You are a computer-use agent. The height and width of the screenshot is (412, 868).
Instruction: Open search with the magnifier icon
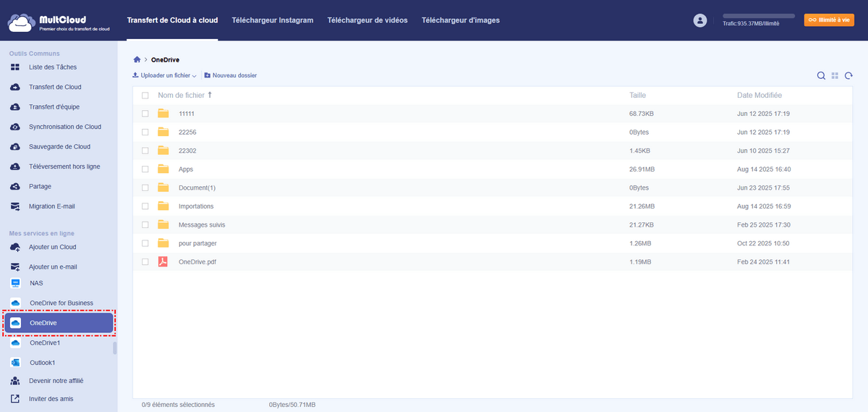point(821,75)
